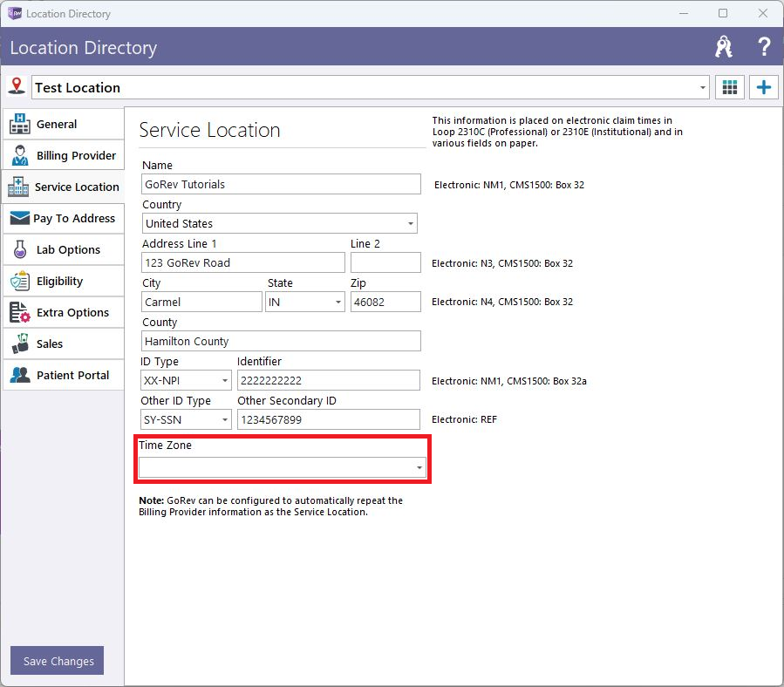Image resolution: width=784 pixels, height=687 pixels.
Task: Click the GoRev app icon in title bar
Action: (15, 13)
